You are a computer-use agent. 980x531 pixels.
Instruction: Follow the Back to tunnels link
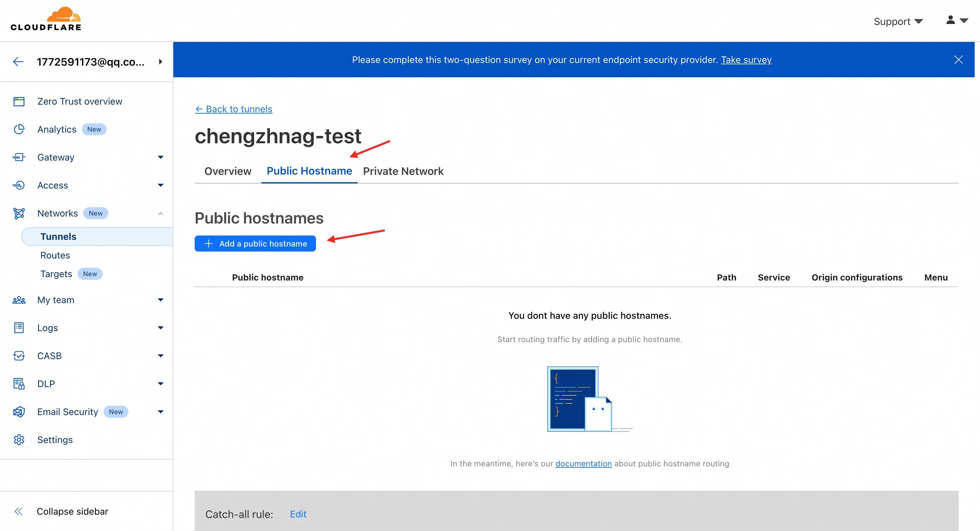(234, 109)
